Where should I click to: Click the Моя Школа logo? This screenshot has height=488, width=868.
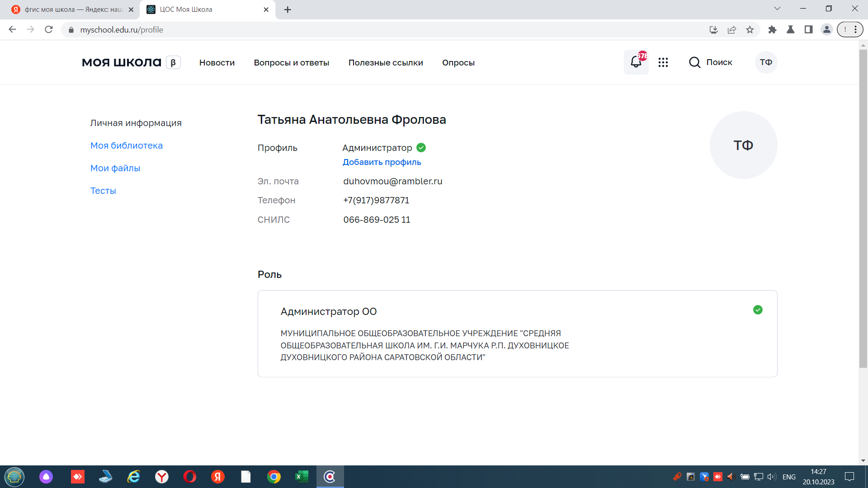[x=122, y=62]
